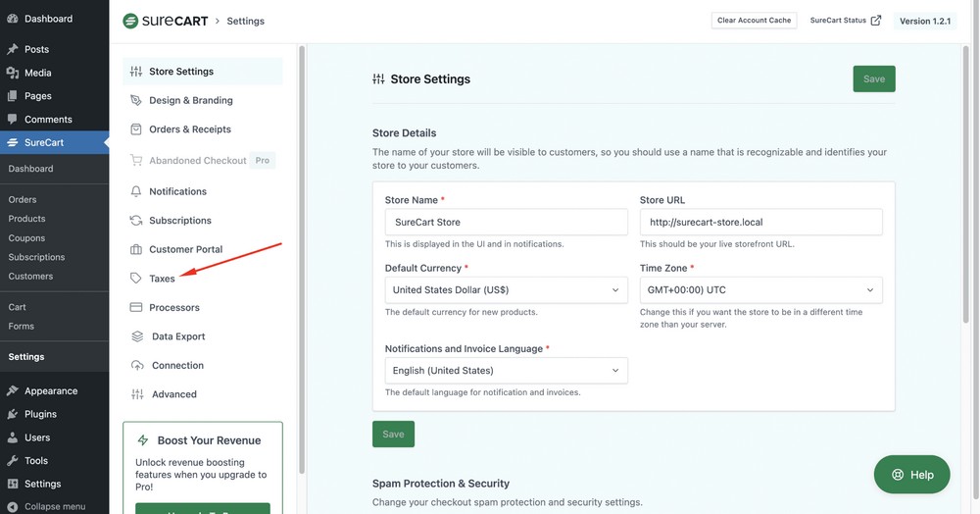This screenshot has width=980, height=514.
Task: Click the Design & Branding brush icon
Action: [x=136, y=100]
